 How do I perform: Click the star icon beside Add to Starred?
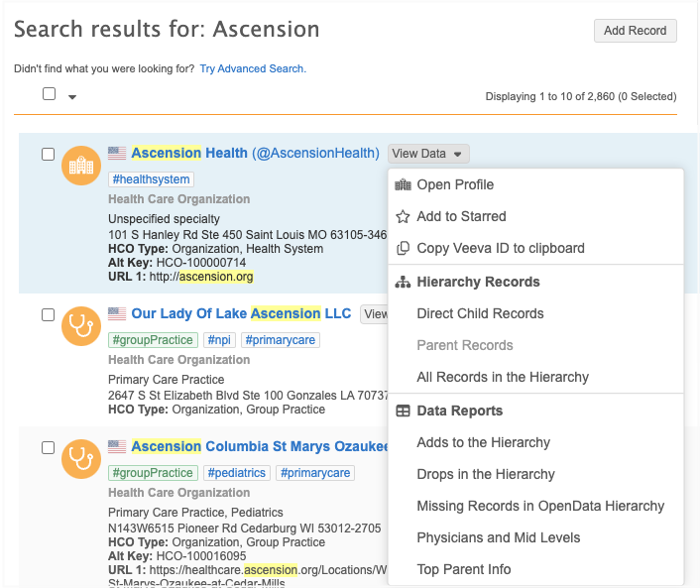pos(403,216)
